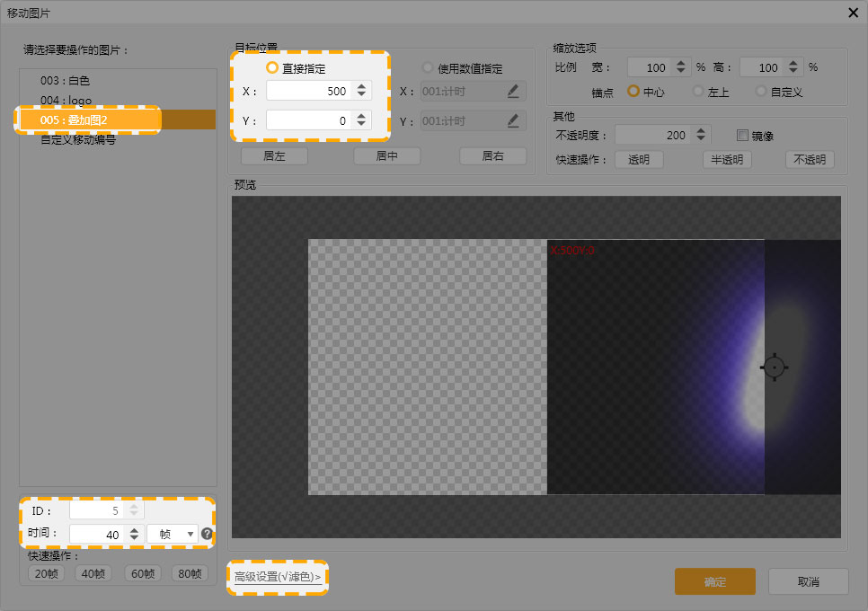Select the 直接指定 radio option
Viewport: 868px width, 611px height.
272,67
